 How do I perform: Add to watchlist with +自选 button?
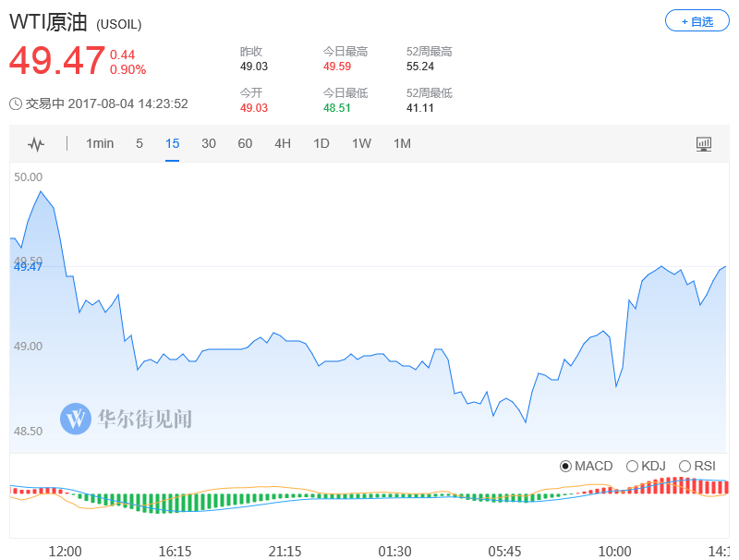point(697,21)
